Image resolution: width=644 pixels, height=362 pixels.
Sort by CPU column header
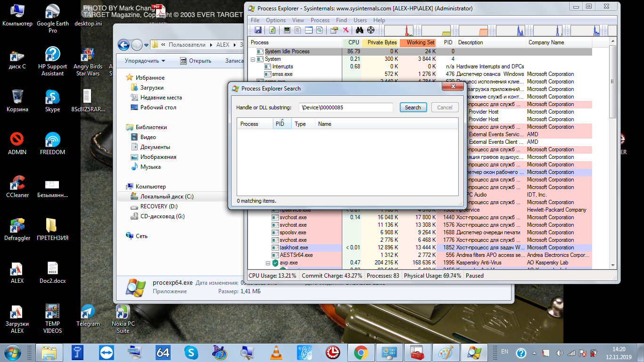click(x=352, y=42)
